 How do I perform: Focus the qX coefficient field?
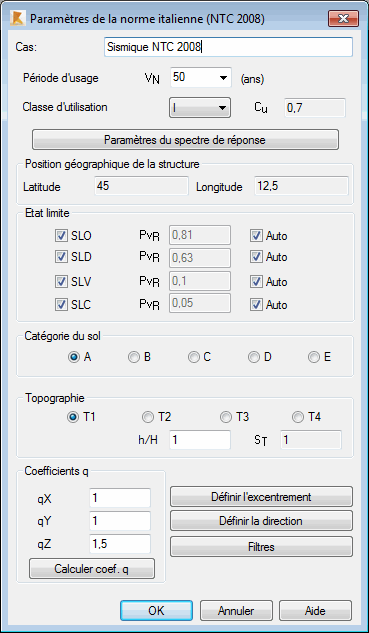pyautogui.click(x=120, y=498)
